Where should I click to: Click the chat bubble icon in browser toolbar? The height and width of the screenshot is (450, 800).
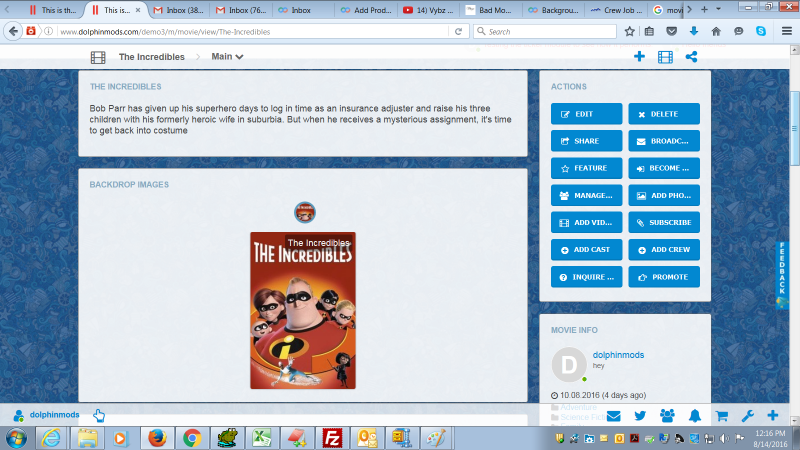coord(738,31)
